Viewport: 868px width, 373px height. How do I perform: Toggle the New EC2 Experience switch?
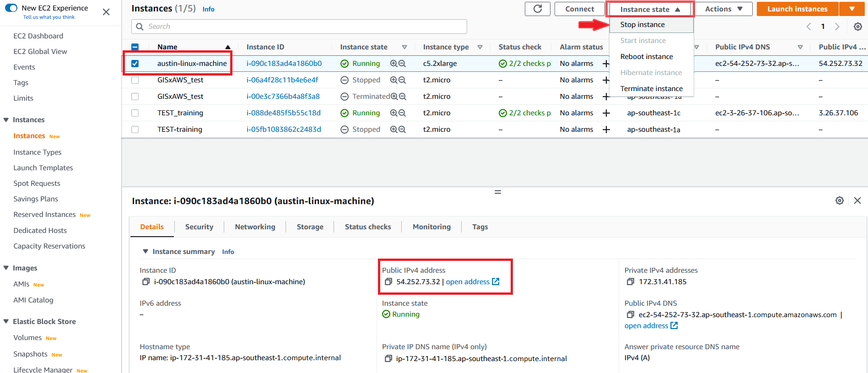click(x=11, y=8)
